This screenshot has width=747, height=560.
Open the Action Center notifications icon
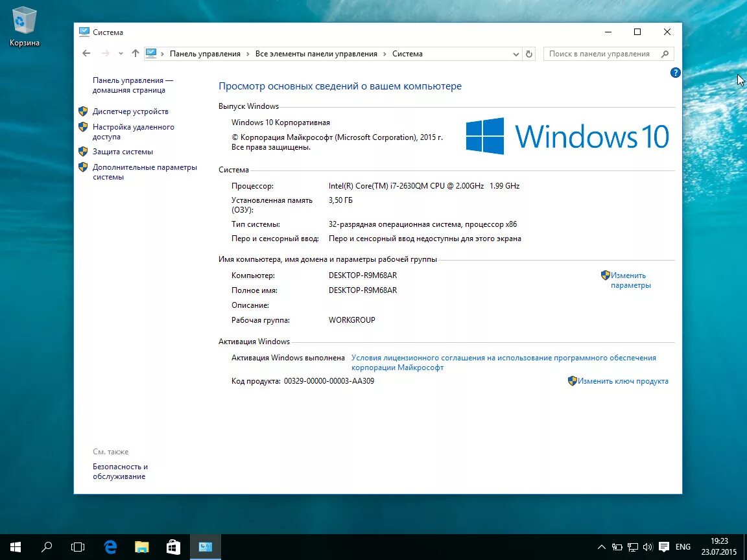point(663,547)
